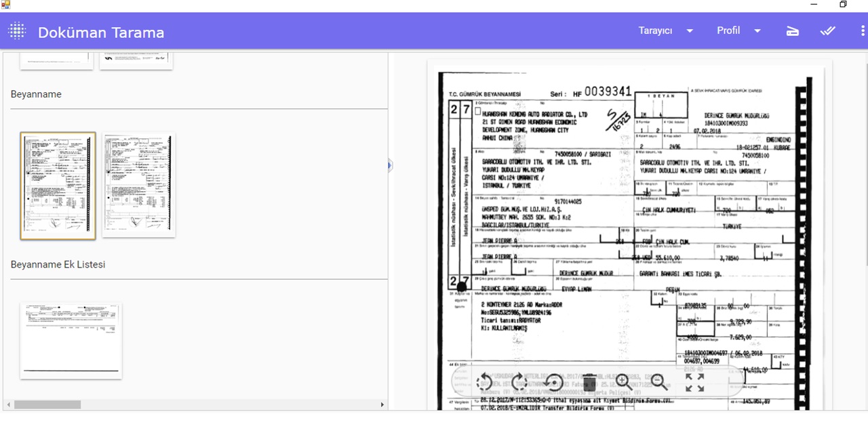The height and width of the screenshot is (439, 868).
Task: Open the Beyanname Ek Listesi thumbnail
Action: (71, 341)
